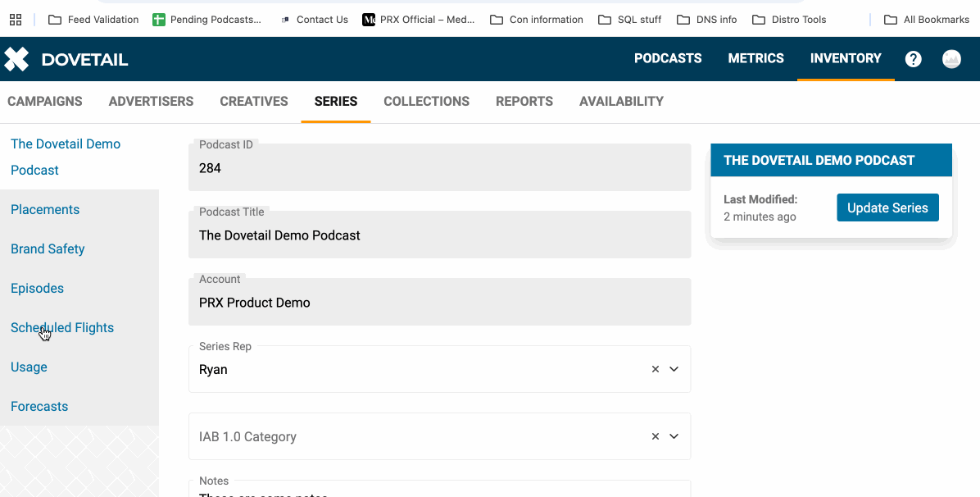980x497 pixels.
Task: Open the Scheduled Flights sidebar link
Action: click(x=62, y=328)
